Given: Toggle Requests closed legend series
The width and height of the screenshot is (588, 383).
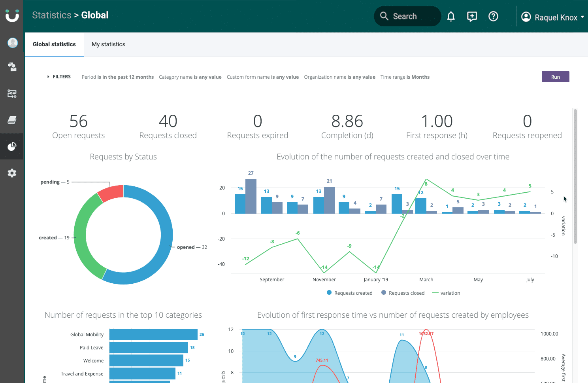Looking at the screenshot, I should (403, 293).
